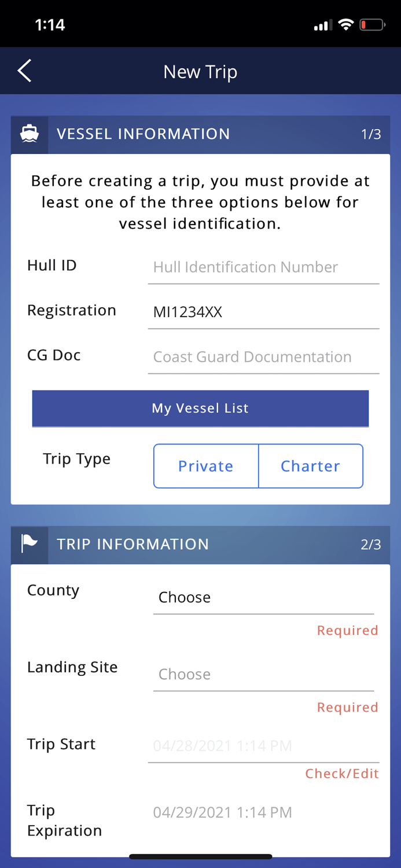Tap the back arrow icon
Screen dimensions: 401x868
click(x=24, y=71)
